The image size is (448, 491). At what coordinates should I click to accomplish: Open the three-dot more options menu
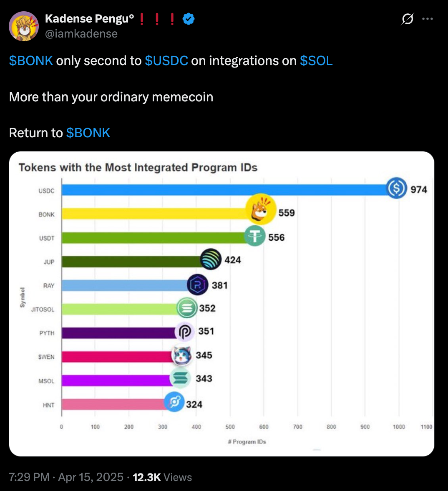pos(428,19)
